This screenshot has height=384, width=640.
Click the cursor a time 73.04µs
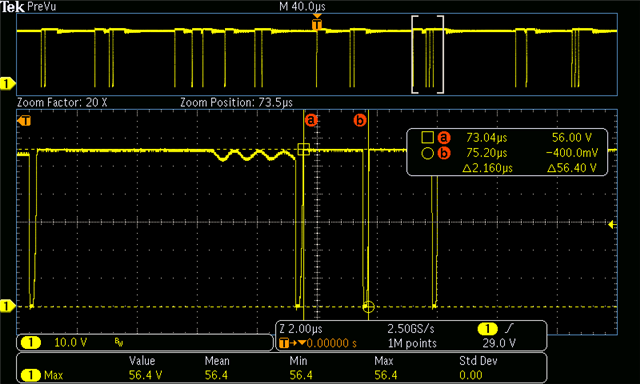[x=487, y=138]
